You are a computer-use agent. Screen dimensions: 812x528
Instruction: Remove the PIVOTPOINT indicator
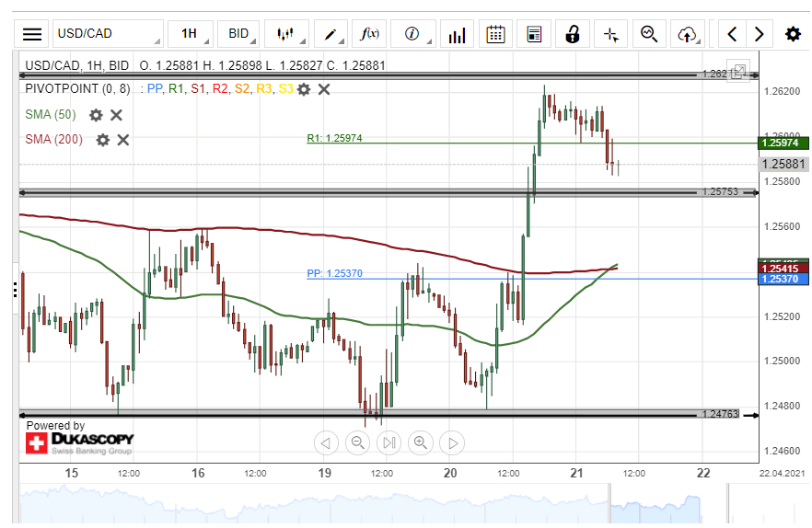pyautogui.click(x=324, y=89)
